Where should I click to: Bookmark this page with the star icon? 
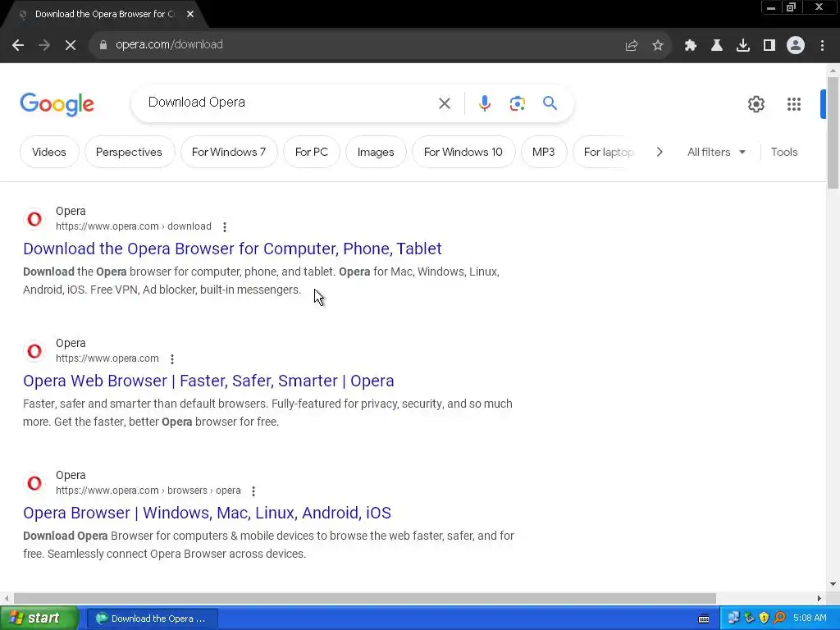pyautogui.click(x=658, y=45)
